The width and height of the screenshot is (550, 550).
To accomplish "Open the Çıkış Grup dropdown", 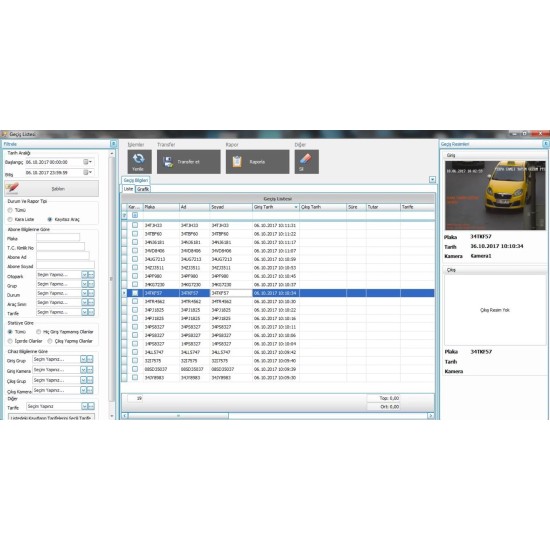I will [x=83, y=380].
